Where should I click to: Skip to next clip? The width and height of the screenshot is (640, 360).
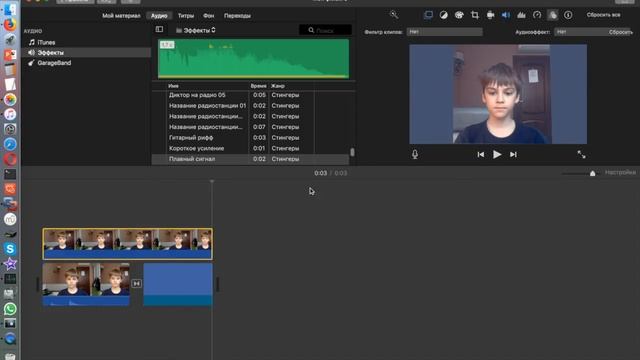(513, 154)
